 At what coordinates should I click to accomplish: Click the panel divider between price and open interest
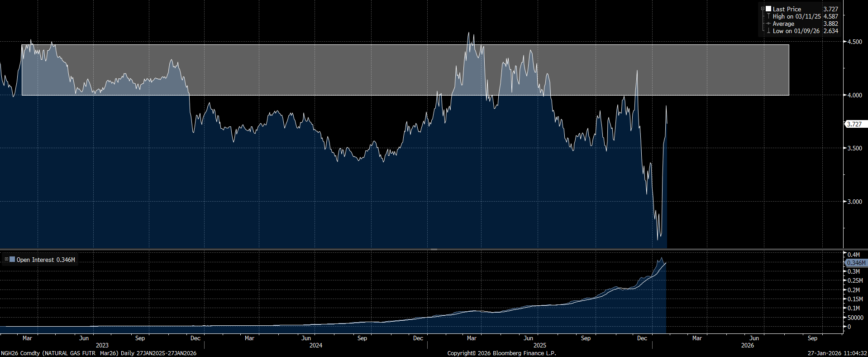pyautogui.click(x=434, y=249)
